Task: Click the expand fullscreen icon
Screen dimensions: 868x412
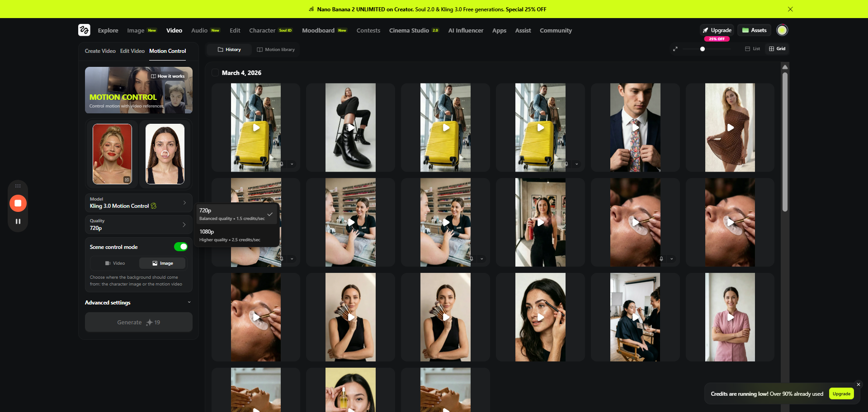Action: tap(675, 49)
